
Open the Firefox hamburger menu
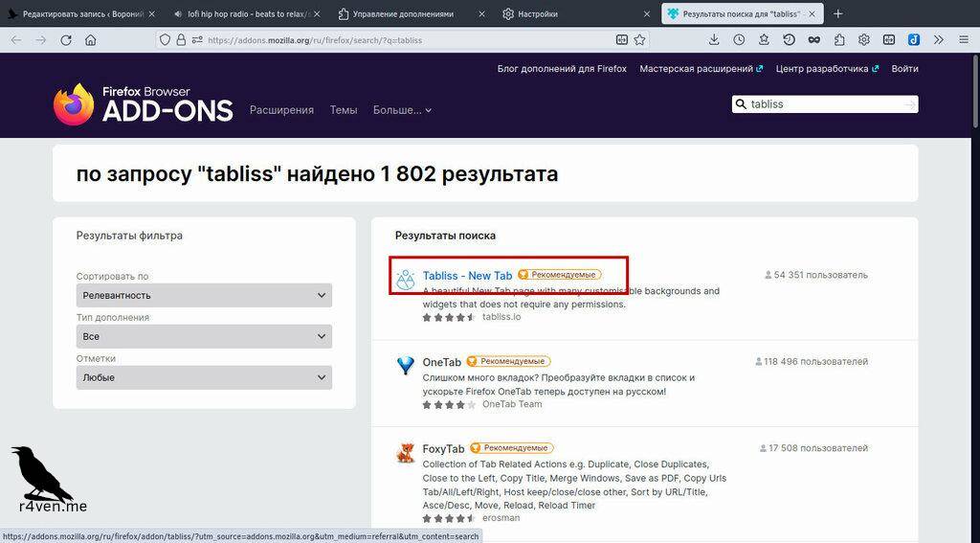[x=963, y=40]
